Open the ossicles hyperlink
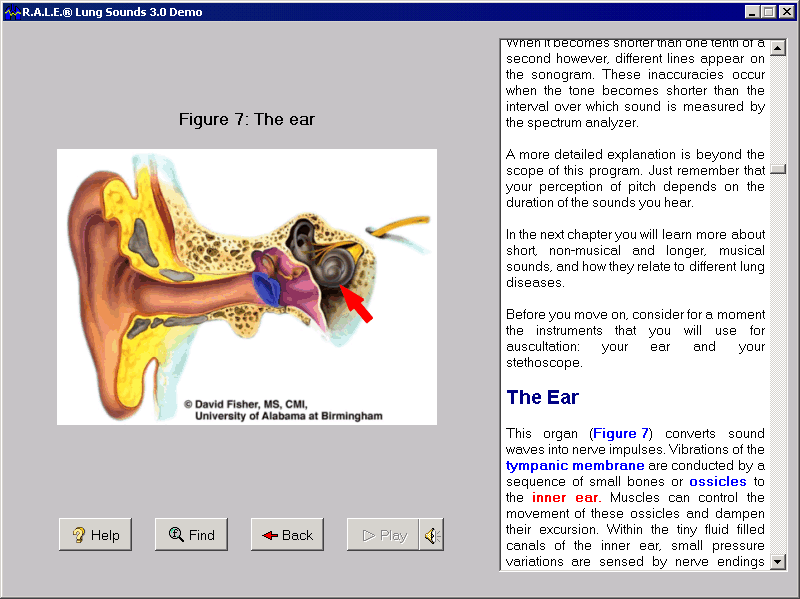The height and width of the screenshot is (599, 800). point(716,481)
